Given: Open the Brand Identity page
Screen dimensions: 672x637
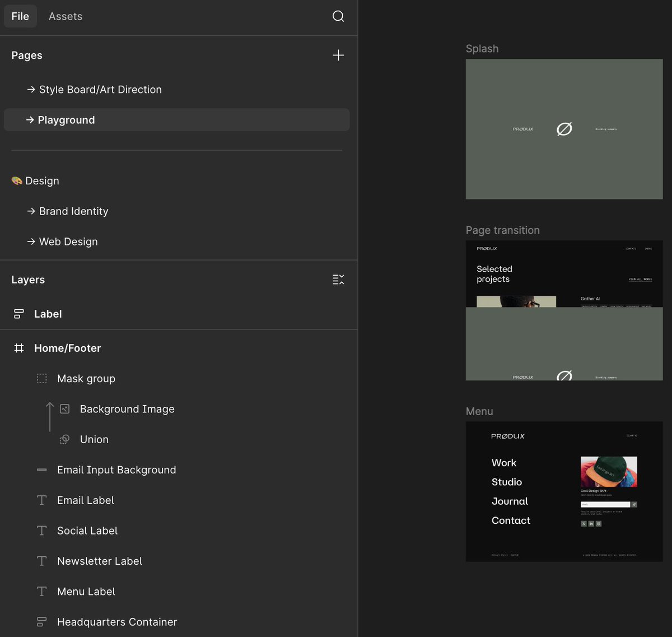Looking at the screenshot, I should pyautogui.click(x=73, y=211).
